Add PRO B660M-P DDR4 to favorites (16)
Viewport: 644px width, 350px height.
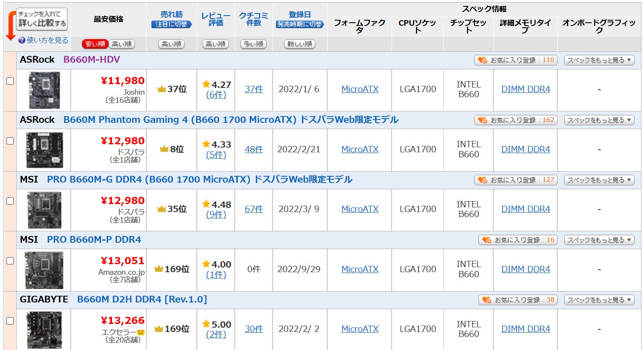(x=518, y=240)
